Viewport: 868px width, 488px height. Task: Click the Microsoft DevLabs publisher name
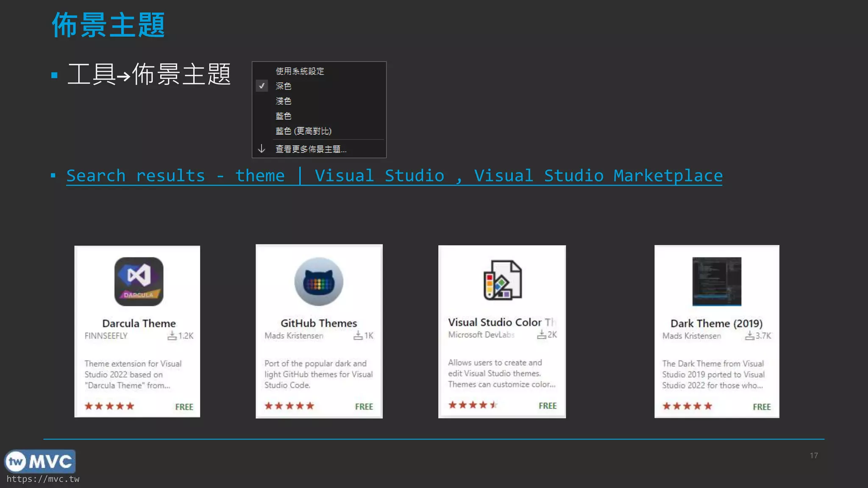point(481,335)
